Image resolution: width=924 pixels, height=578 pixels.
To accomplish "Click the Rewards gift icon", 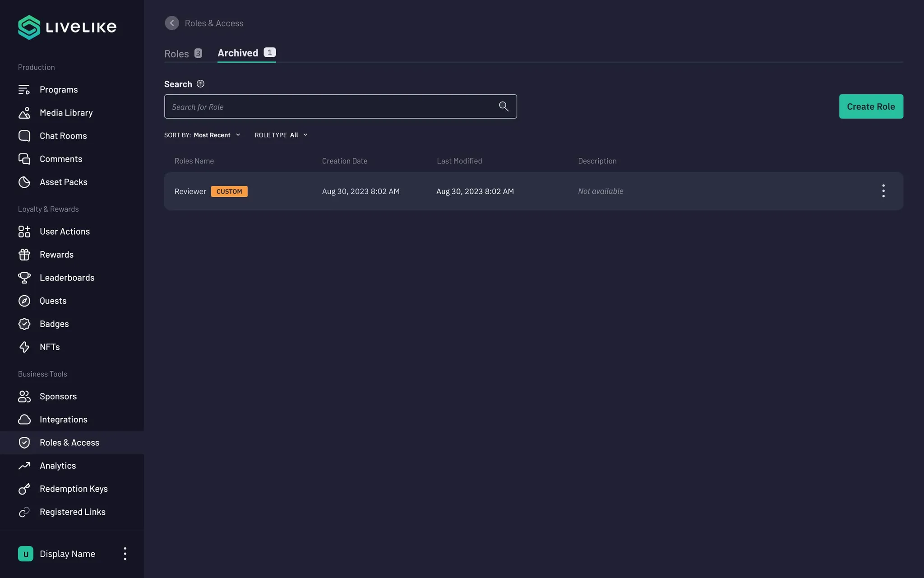I will pyautogui.click(x=24, y=254).
